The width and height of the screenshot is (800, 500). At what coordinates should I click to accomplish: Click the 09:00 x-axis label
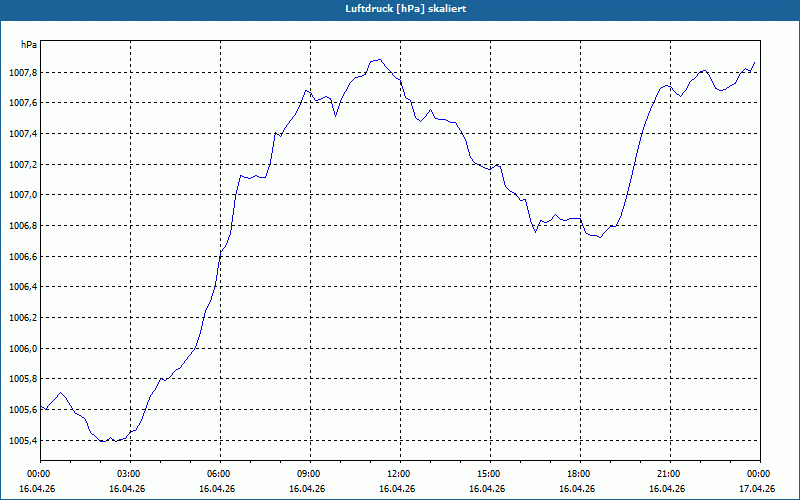(x=307, y=474)
